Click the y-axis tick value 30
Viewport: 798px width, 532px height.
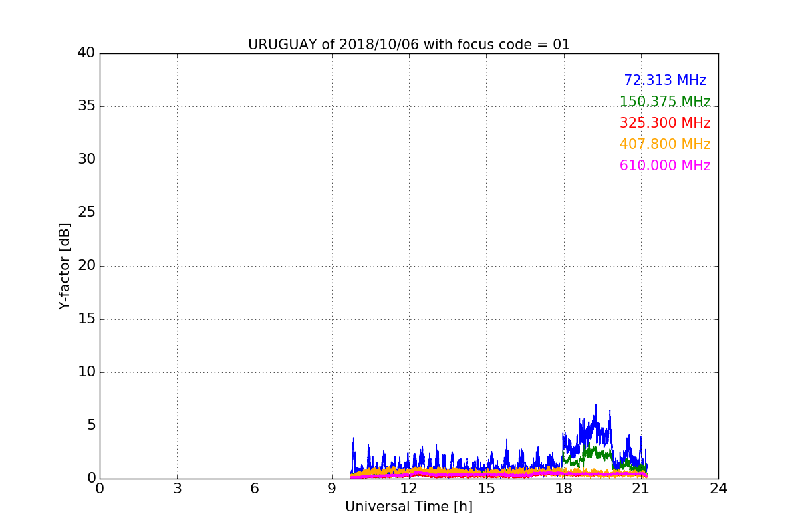[x=86, y=160]
